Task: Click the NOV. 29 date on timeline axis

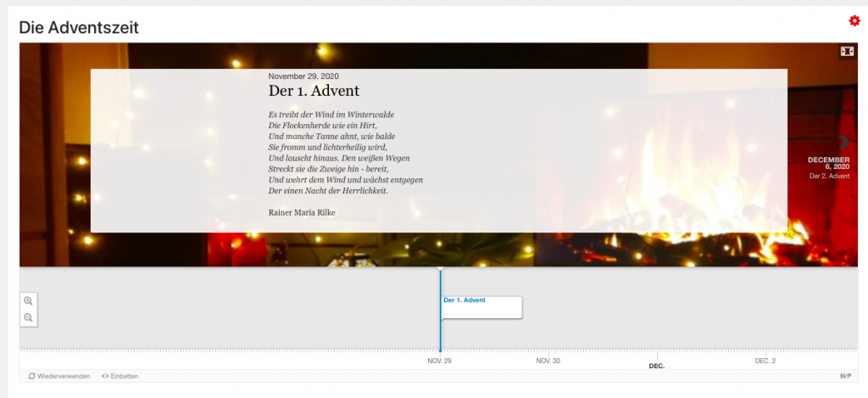Action: 440,361
